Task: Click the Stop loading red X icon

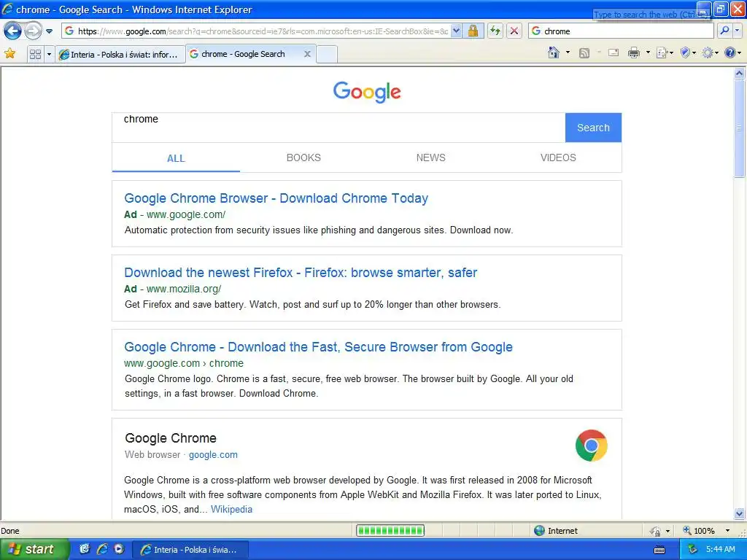Action: (514, 31)
